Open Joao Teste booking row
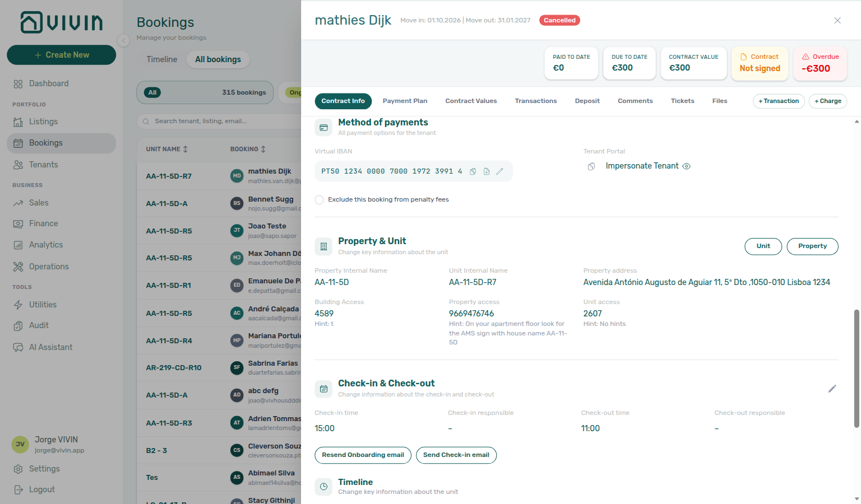The image size is (861, 504). coord(219,231)
